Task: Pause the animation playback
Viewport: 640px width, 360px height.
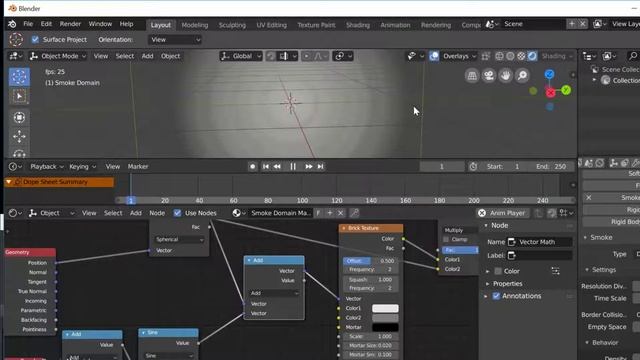Action: (x=293, y=167)
